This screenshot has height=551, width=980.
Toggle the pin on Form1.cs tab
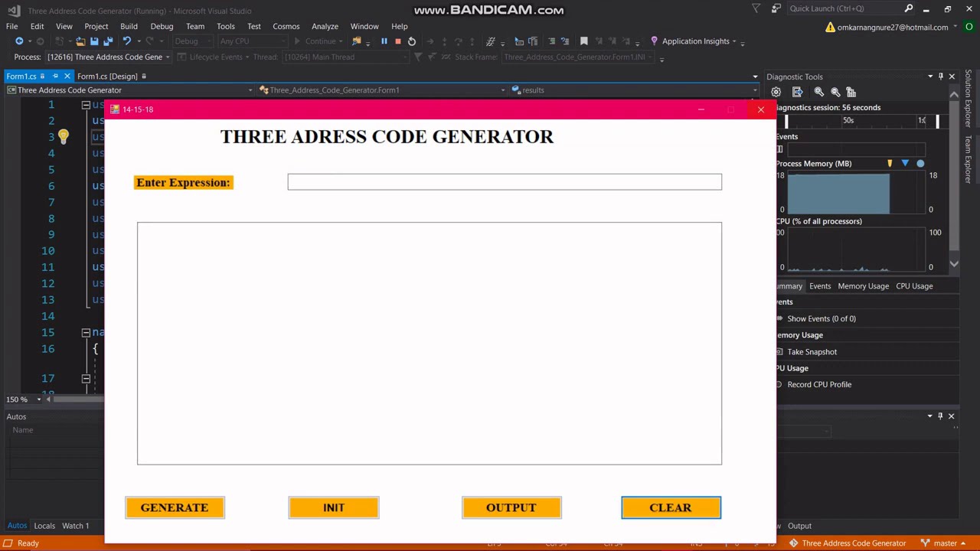click(55, 76)
